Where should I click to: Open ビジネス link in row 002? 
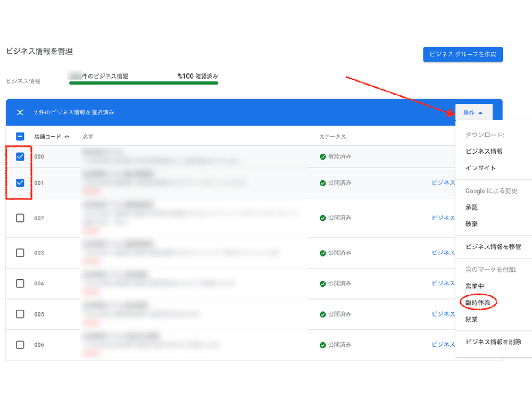[x=443, y=218]
